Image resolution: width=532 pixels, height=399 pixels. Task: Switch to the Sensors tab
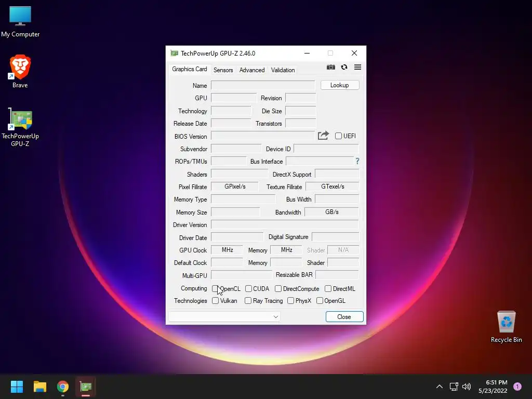tap(223, 70)
